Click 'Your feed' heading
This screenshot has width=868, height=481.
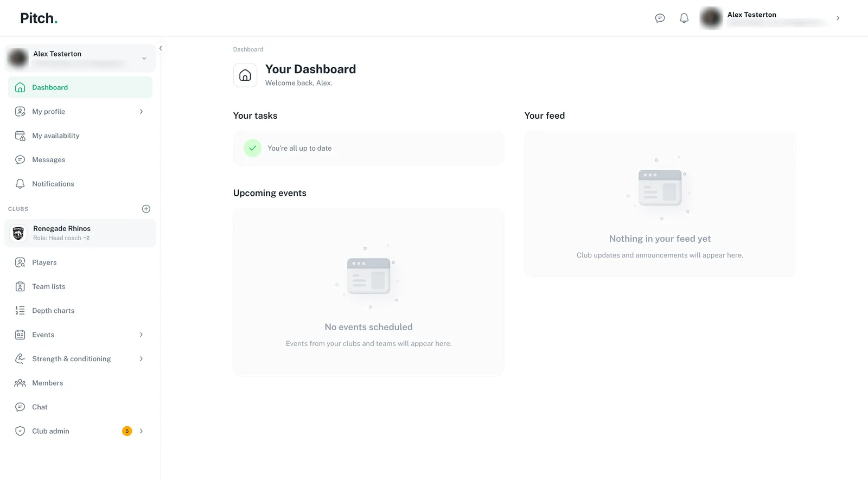545,116
